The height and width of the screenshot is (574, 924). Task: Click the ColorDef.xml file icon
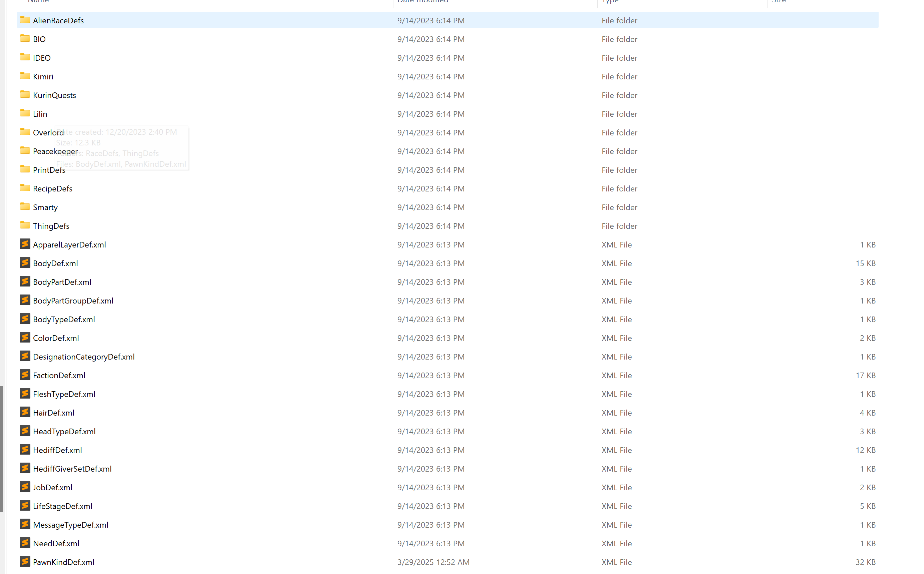click(25, 338)
